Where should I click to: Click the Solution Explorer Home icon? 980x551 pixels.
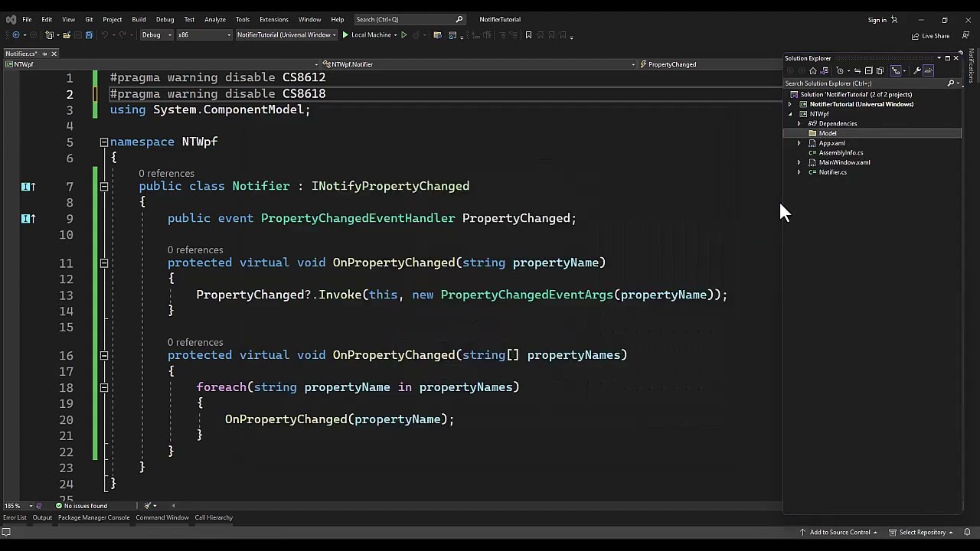813,70
